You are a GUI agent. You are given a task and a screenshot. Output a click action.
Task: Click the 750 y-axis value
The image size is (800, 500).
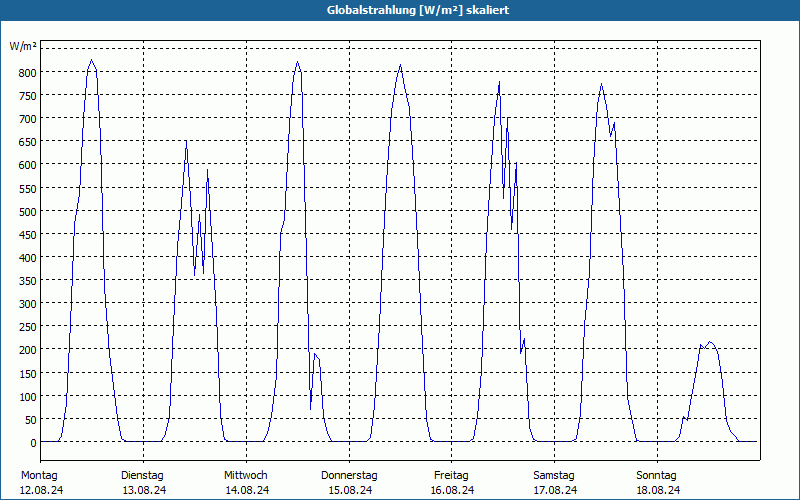pos(28,96)
